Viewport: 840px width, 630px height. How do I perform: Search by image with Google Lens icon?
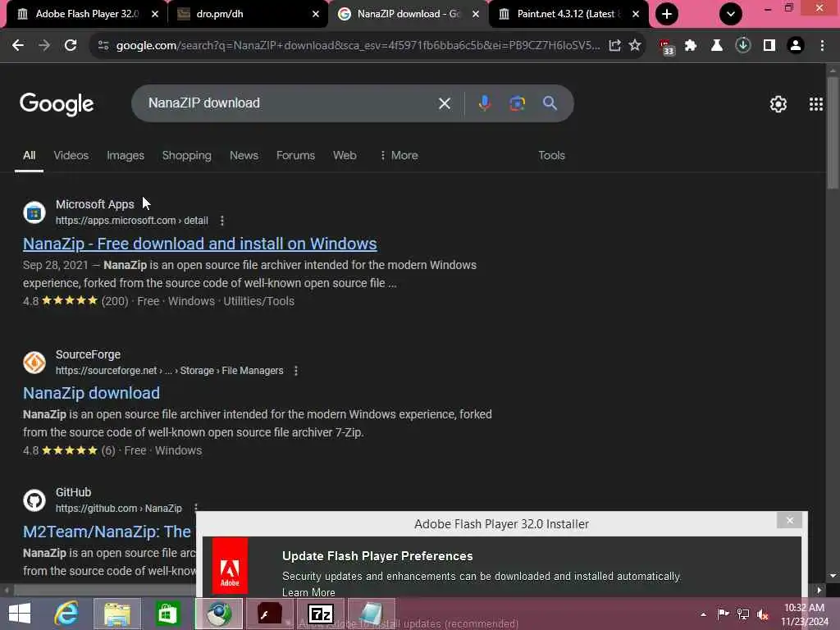517,103
